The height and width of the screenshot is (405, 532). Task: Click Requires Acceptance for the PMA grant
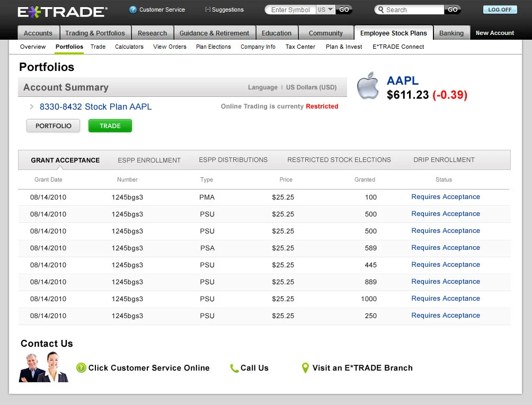(x=446, y=197)
